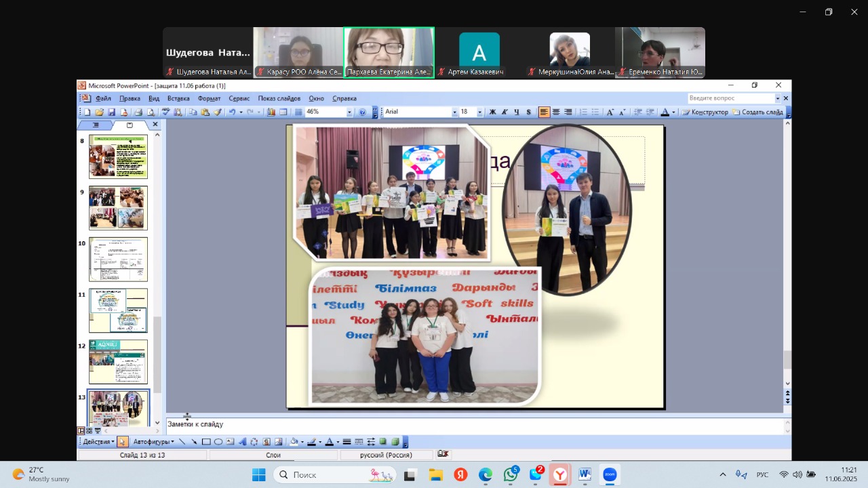Select the Rectangle drawing tool
The height and width of the screenshot is (488, 868).
pyautogui.click(x=206, y=442)
